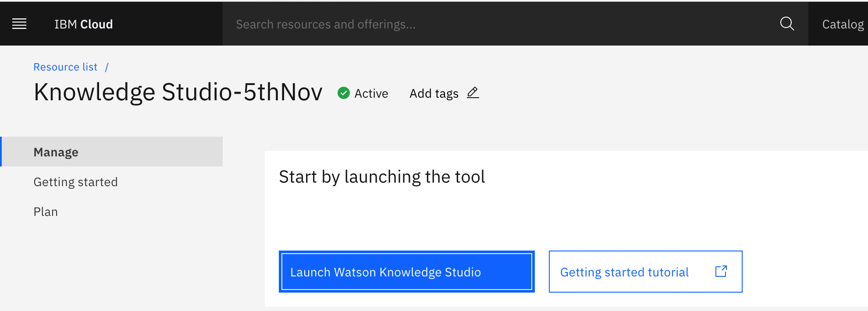Open the Plan section
The height and width of the screenshot is (311, 868).
pos(46,212)
